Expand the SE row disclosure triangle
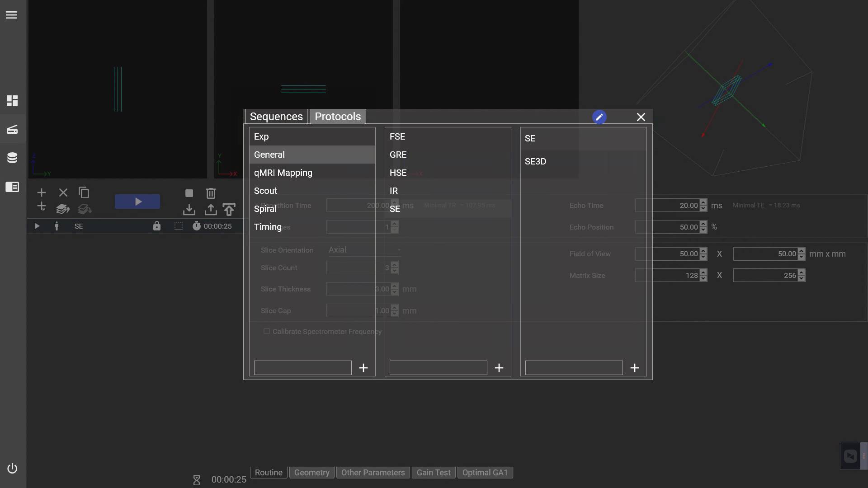868x488 pixels. point(37,226)
